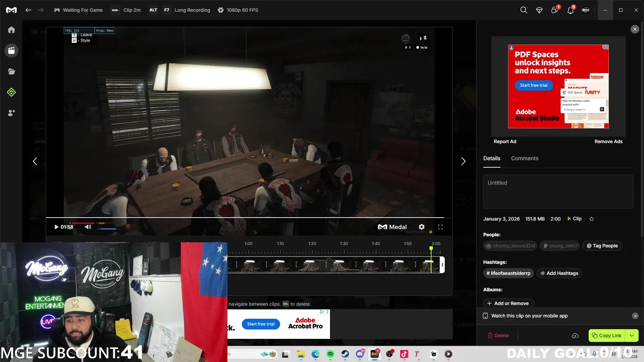Click Add or Remove albums button
The width and height of the screenshot is (644, 362).
pyautogui.click(x=508, y=303)
